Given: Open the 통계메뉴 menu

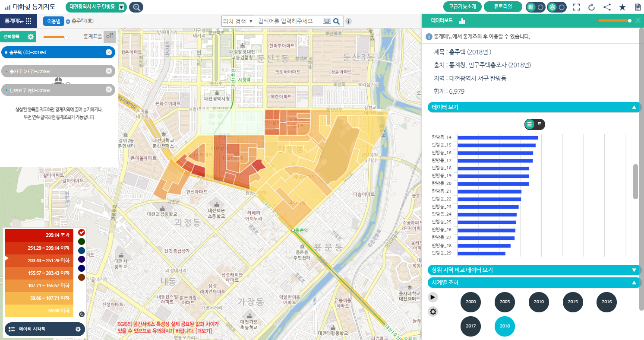Looking at the screenshot, I should (x=18, y=21).
